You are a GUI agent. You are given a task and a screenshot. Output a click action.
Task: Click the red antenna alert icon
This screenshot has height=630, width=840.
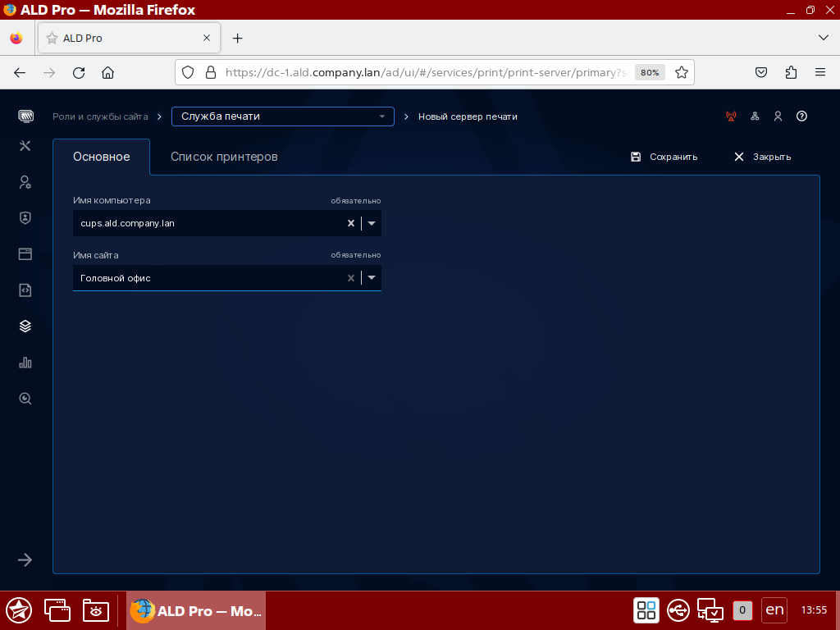click(731, 116)
